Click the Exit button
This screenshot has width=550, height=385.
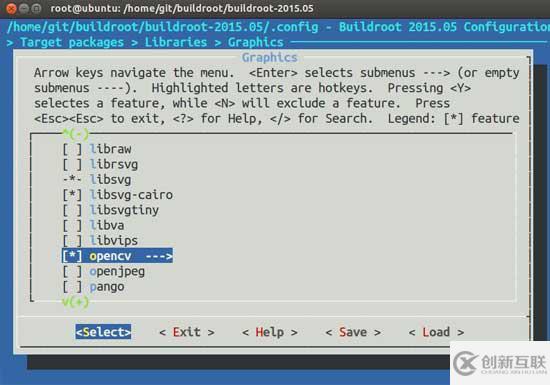point(187,332)
